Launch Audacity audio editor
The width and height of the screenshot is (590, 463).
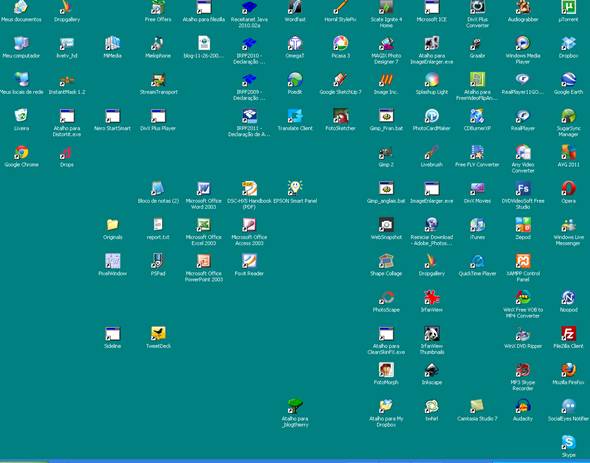click(x=523, y=406)
